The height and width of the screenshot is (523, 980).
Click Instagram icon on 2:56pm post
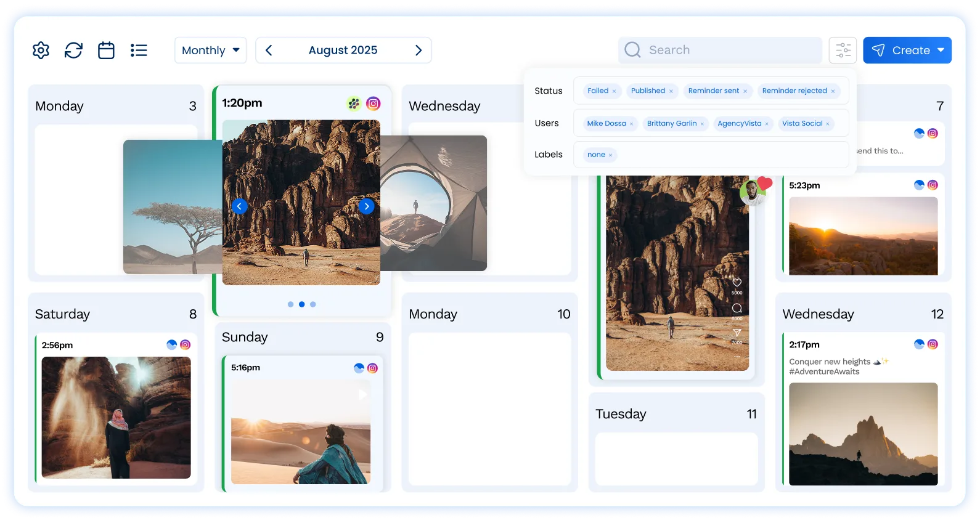186,345
